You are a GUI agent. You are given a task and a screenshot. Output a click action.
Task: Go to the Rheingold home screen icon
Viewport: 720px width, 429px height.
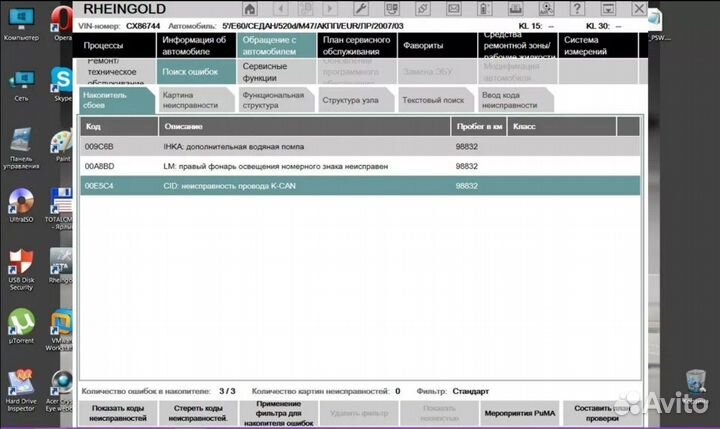click(250, 9)
